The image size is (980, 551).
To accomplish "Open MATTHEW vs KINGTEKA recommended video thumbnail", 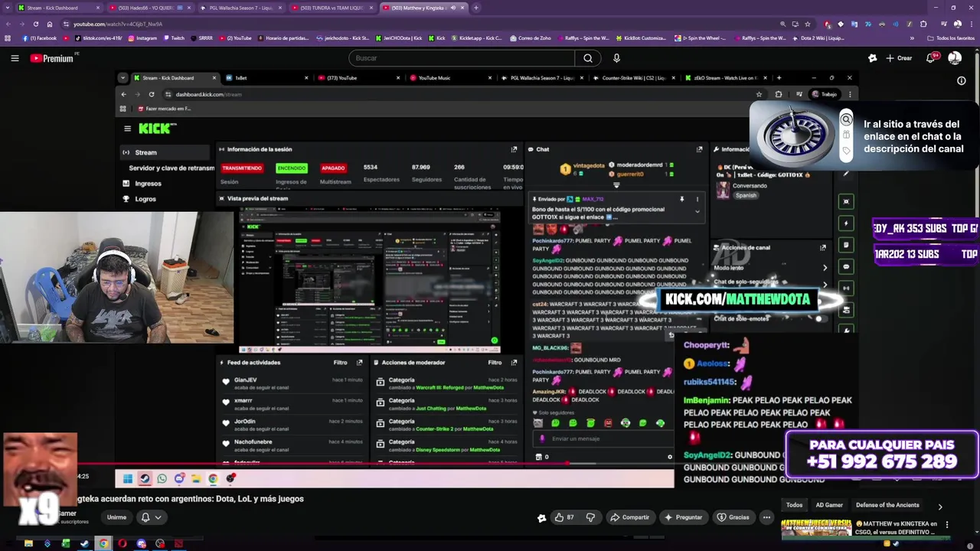I will (816, 528).
